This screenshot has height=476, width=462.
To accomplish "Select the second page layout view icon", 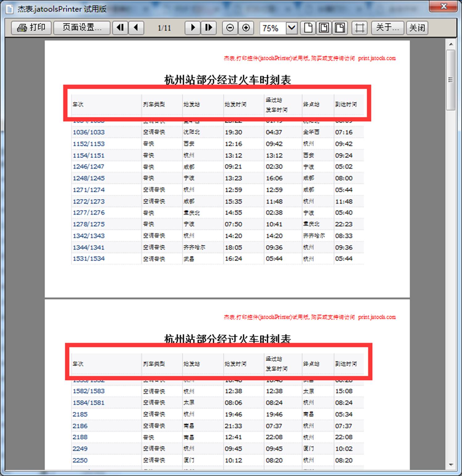I will pyautogui.click(x=324, y=28).
